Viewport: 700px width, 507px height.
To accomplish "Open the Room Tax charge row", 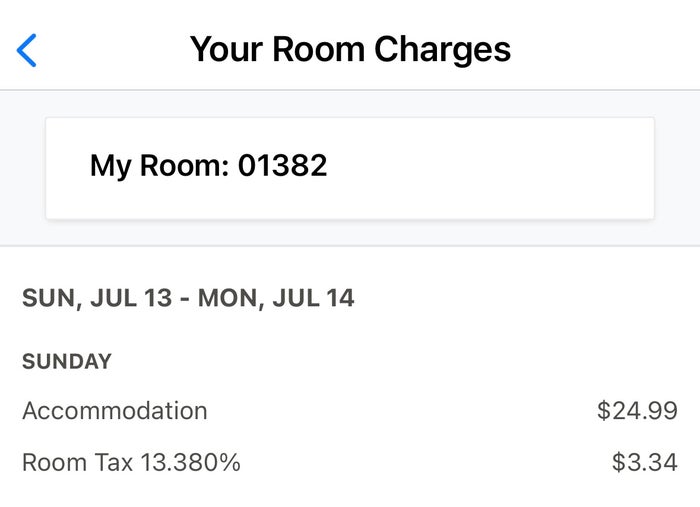I will (350, 462).
